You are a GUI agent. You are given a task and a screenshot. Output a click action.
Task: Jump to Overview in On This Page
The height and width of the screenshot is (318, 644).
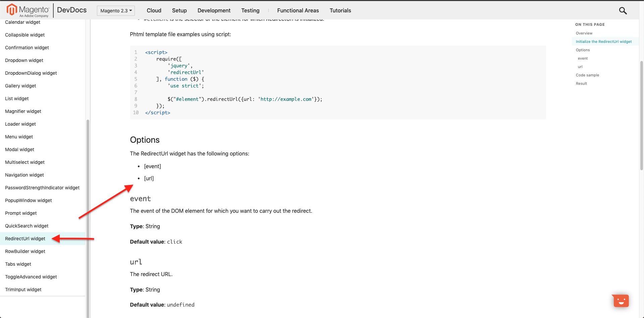point(584,33)
